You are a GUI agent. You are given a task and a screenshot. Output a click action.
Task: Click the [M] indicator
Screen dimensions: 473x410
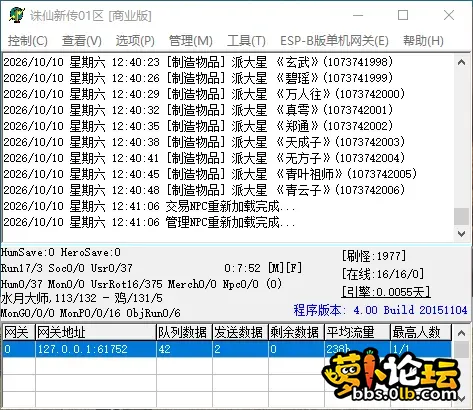tap(276, 268)
